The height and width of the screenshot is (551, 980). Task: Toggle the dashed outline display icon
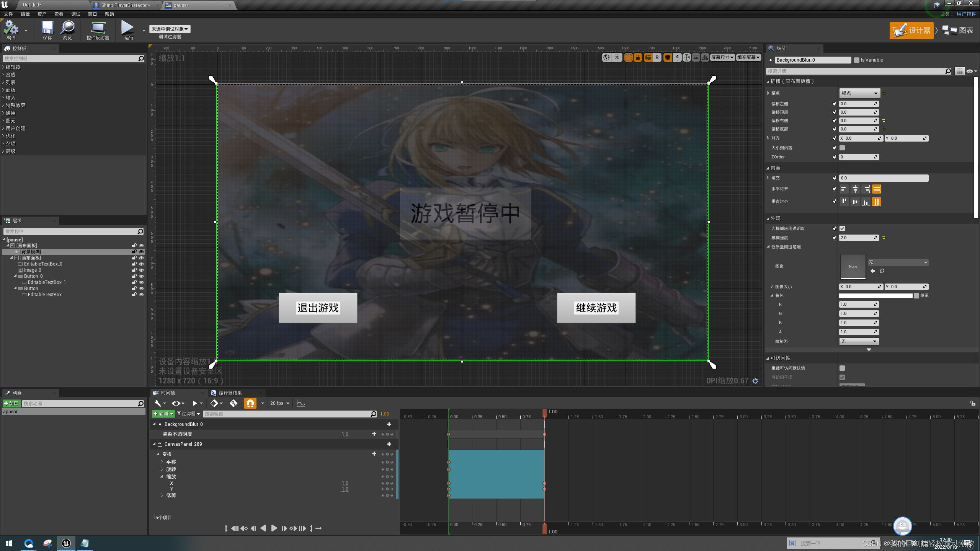tap(629, 57)
